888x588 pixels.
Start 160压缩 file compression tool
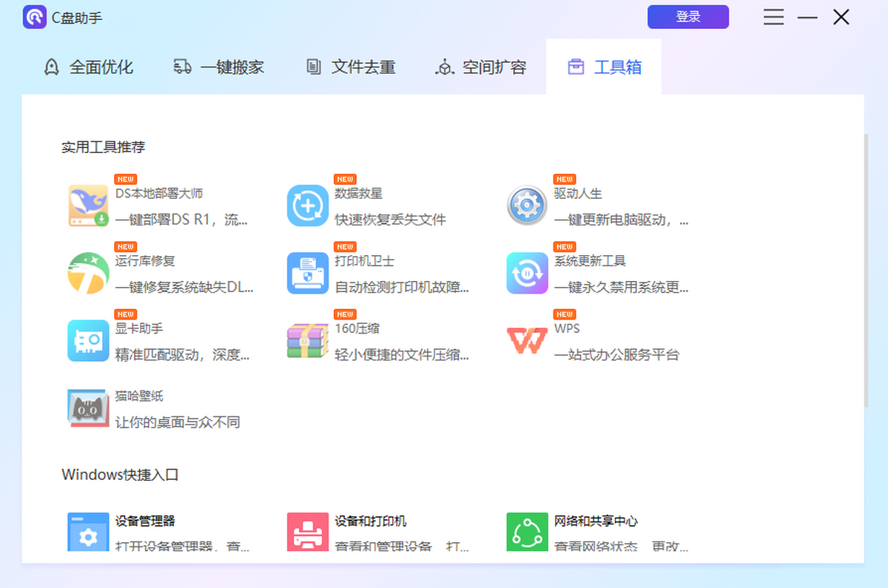(307, 341)
